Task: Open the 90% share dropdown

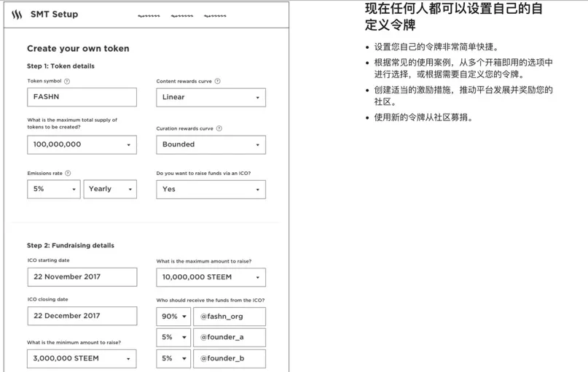Action: (x=173, y=317)
